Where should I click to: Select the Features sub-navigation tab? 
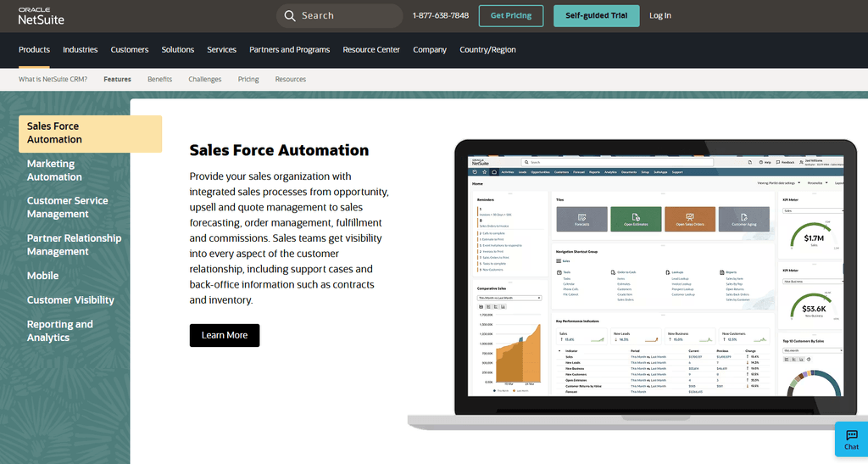pyautogui.click(x=117, y=79)
